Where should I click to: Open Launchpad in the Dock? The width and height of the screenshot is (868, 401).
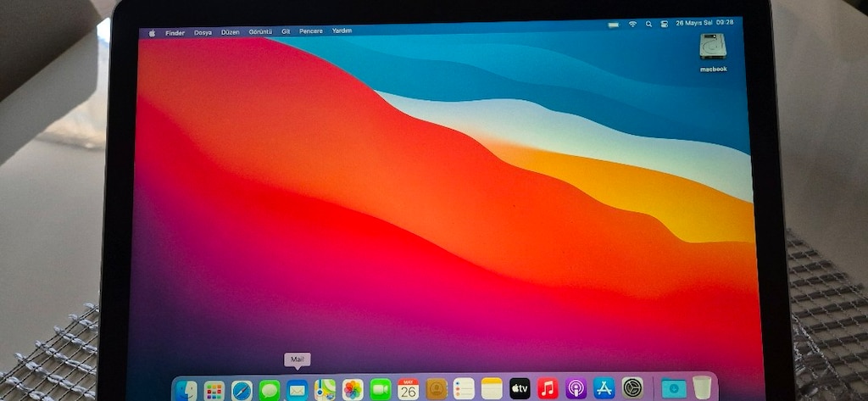point(214,391)
